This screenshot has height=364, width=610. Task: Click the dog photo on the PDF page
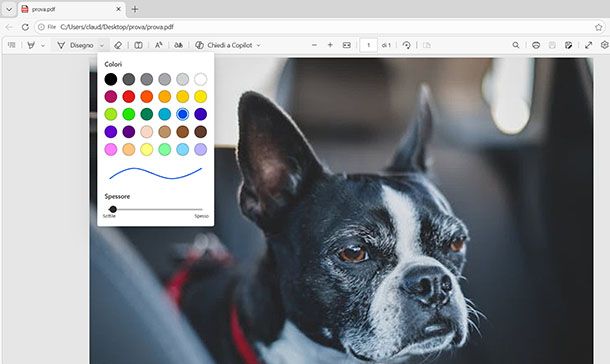[341, 211]
